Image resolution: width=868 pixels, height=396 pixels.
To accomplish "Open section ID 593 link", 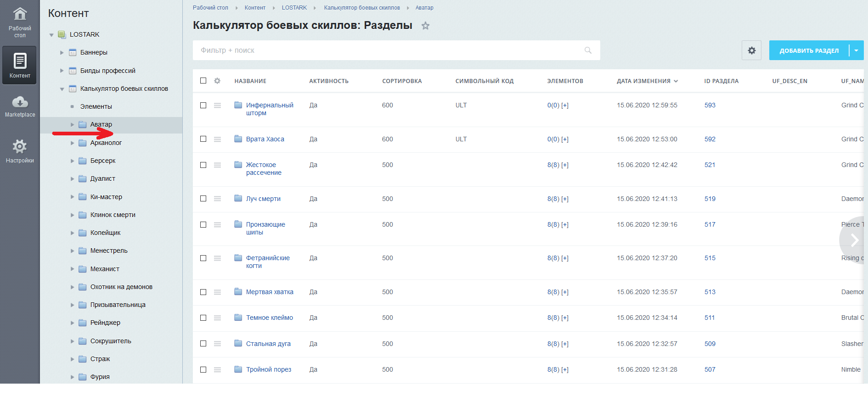I will click(x=710, y=105).
